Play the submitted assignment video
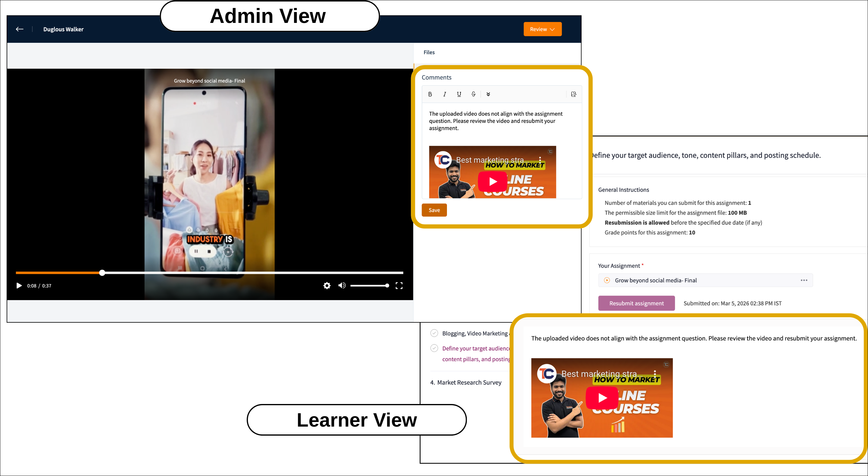 19,286
